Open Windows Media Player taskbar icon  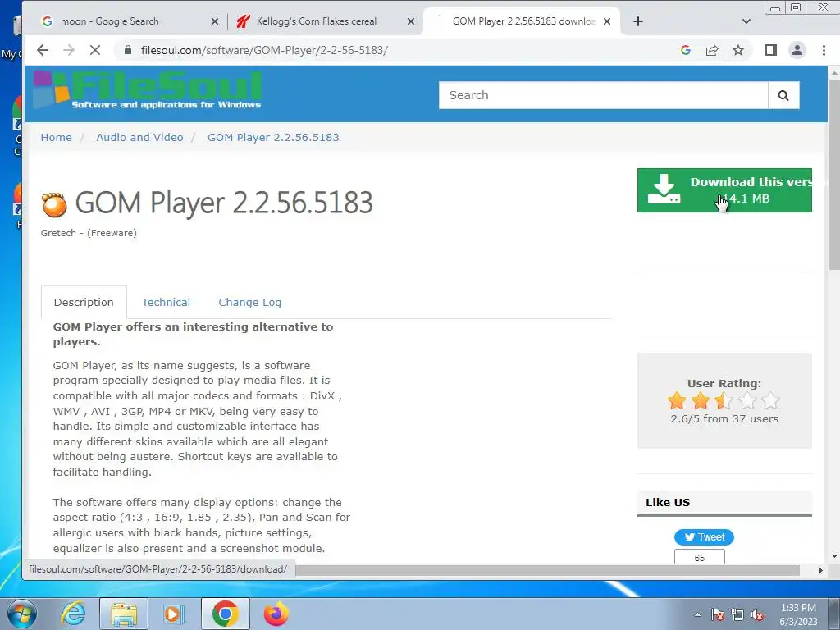tap(173, 614)
